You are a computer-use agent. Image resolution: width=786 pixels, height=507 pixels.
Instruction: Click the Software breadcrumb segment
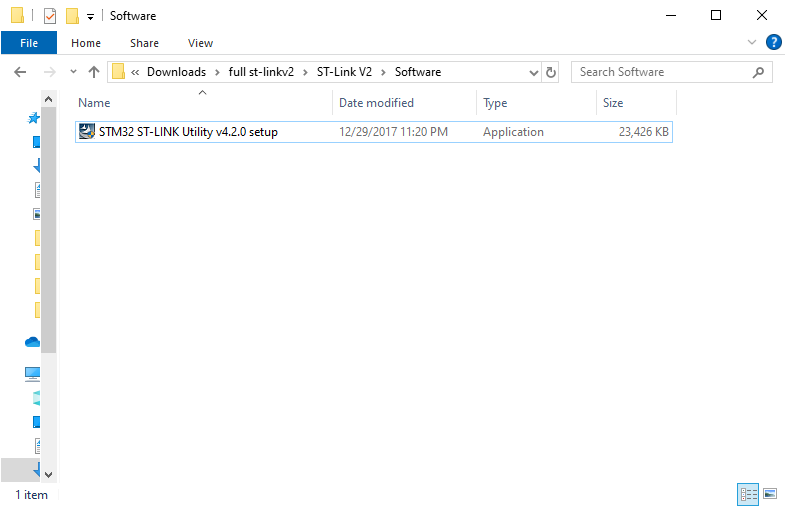point(418,72)
